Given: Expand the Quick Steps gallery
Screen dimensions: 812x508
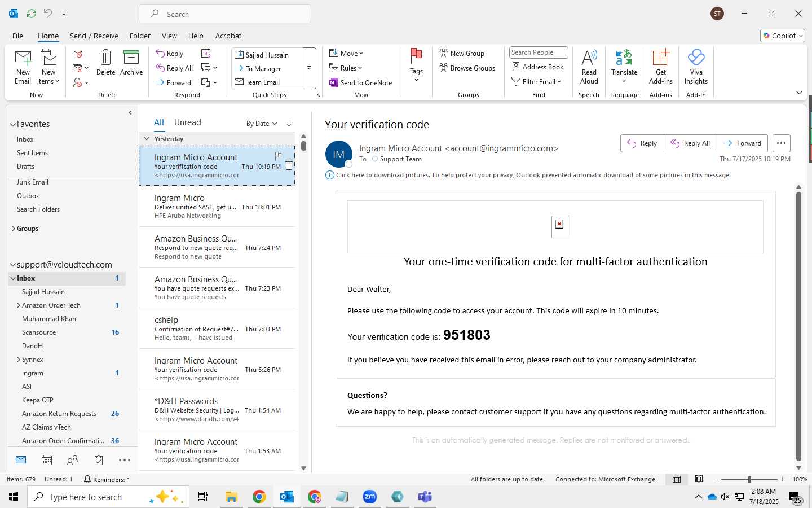Looking at the screenshot, I should pyautogui.click(x=309, y=68).
